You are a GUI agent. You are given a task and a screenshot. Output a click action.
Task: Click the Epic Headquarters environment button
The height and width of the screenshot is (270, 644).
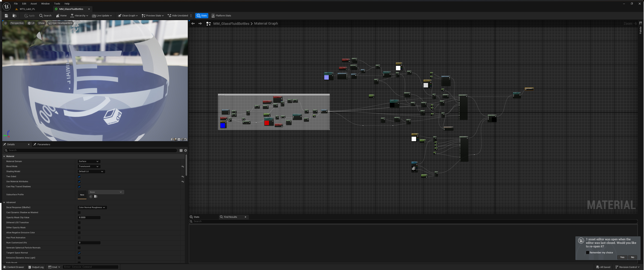pyautogui.click(x=60, y=23)
